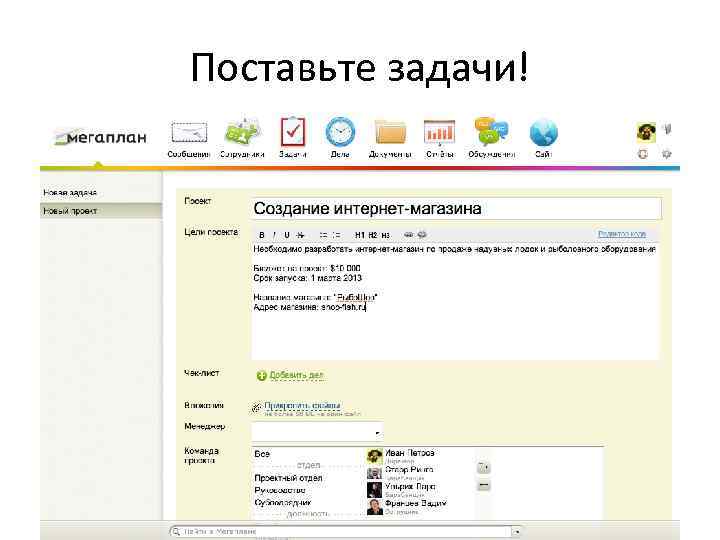The height and width of the screenshot is (540, 720).
Task: Open the Отчёты chart icon
Action: click(439, 133)
